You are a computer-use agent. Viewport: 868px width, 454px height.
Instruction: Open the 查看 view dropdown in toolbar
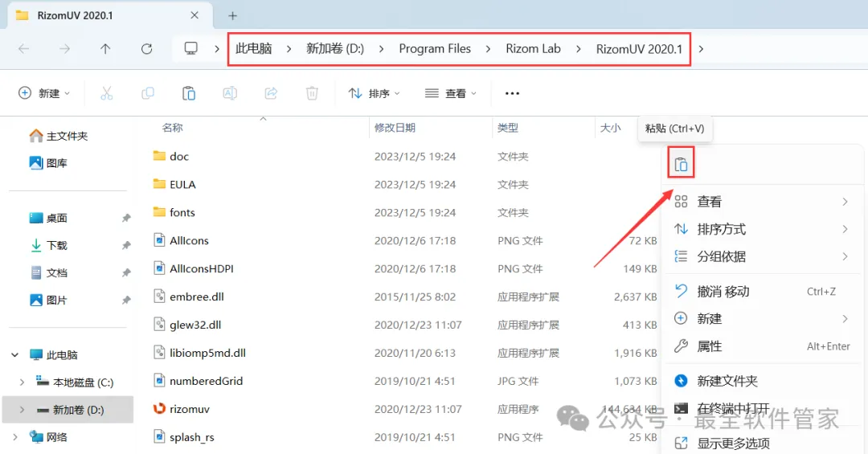(x=450, y=93)
